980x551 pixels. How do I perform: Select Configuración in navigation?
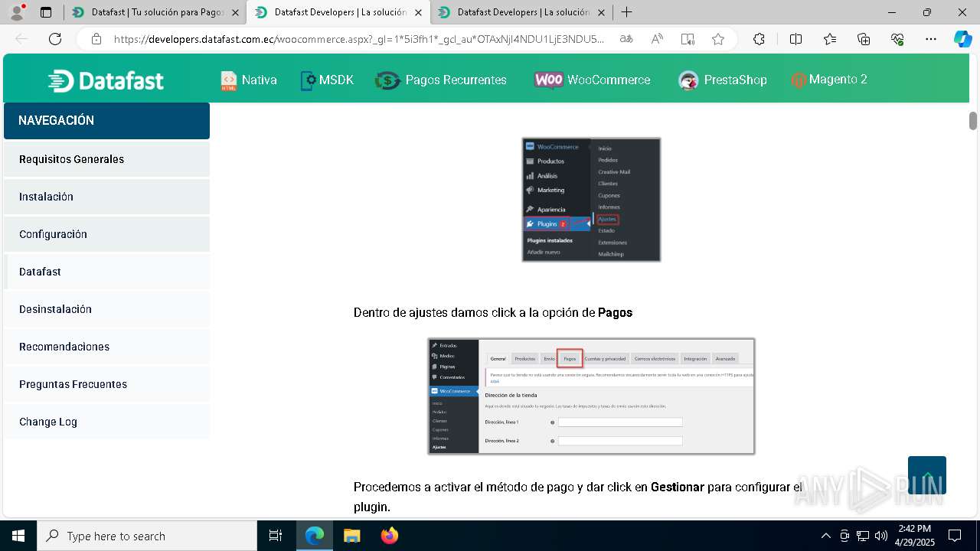(x=106, y=234)
